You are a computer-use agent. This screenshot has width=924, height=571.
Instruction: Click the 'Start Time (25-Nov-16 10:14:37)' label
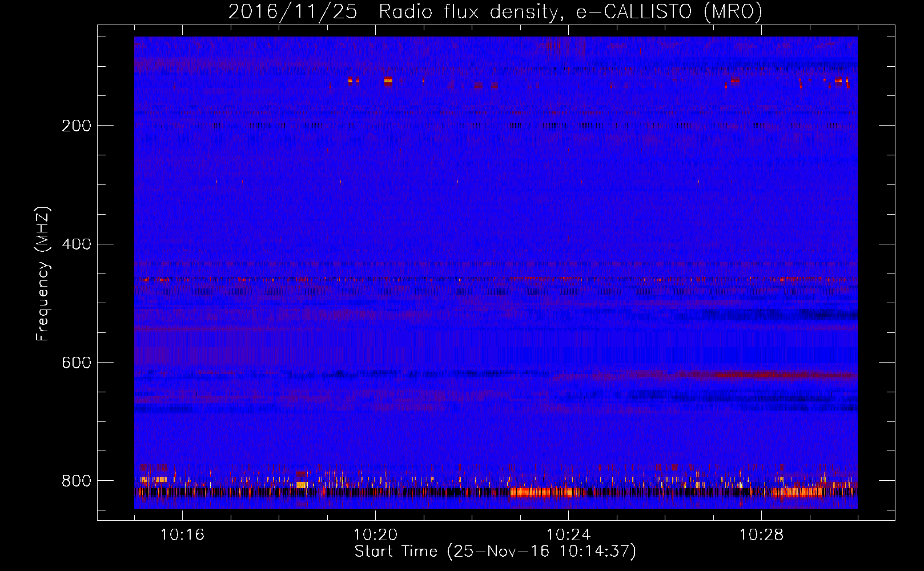(x=495, y=552)
